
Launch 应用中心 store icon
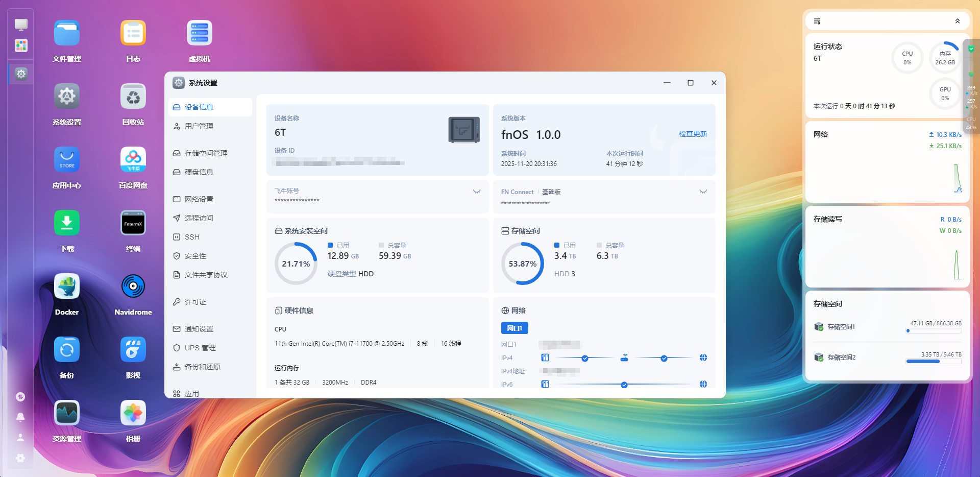click(67, 160)
